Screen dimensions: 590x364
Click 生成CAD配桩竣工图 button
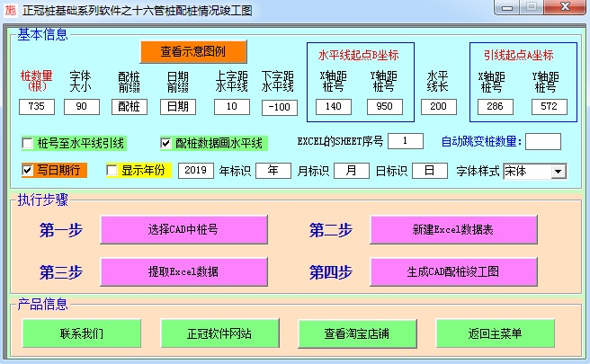(453, 271)
